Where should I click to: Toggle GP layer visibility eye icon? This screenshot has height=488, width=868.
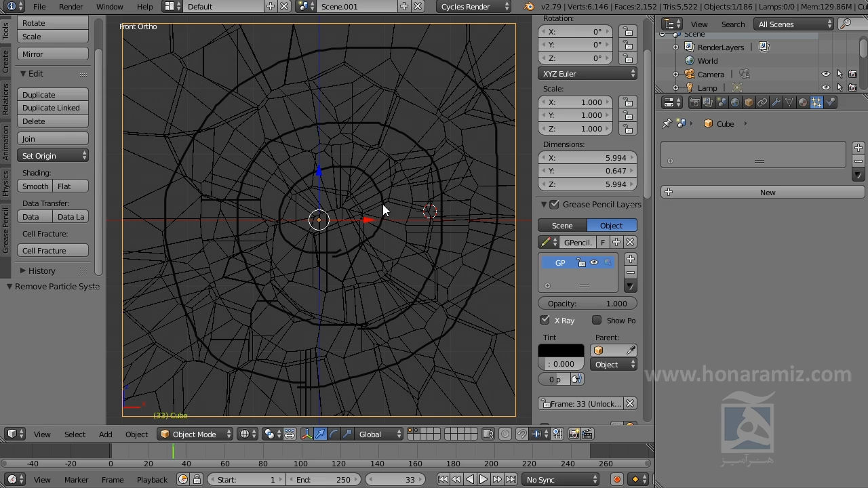(x=594, y=263)
